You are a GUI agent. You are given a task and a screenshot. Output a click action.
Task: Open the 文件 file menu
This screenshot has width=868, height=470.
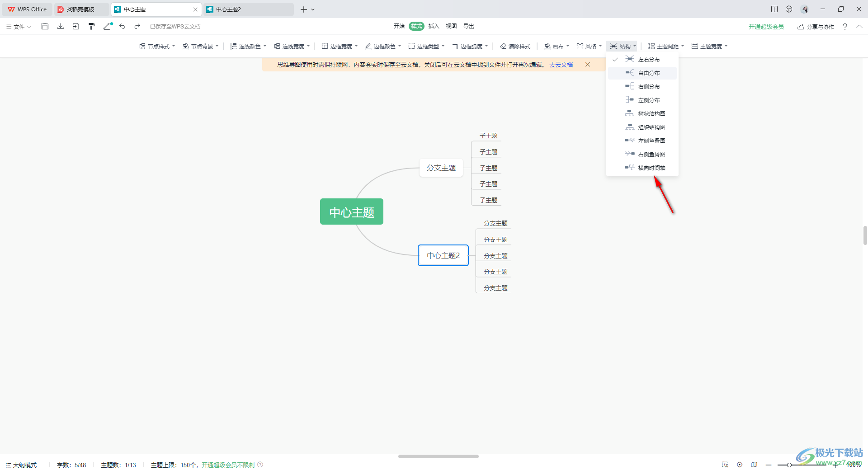coord(18,27)
